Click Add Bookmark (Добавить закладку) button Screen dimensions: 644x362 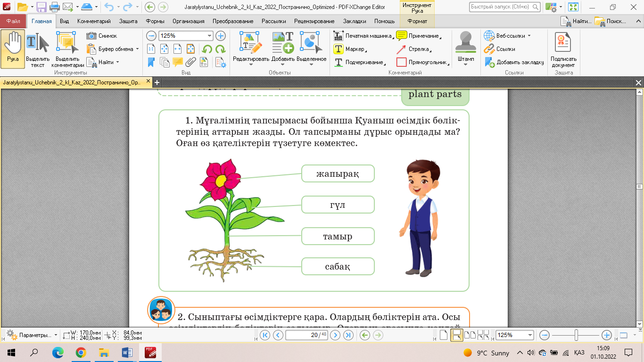(x=514, y=62)
